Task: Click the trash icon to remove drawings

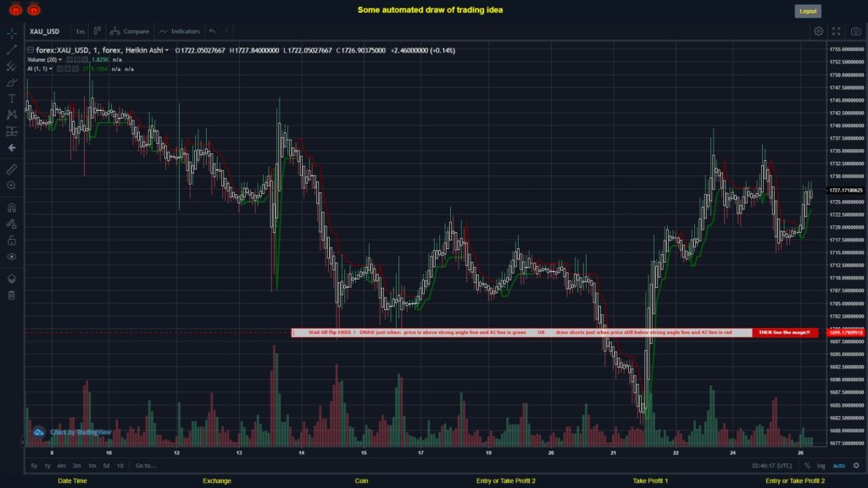Action: [x=12, y=296]
